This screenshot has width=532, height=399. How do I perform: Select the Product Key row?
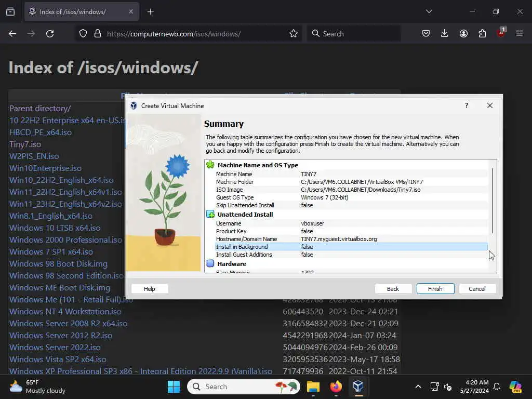point(352,231)
